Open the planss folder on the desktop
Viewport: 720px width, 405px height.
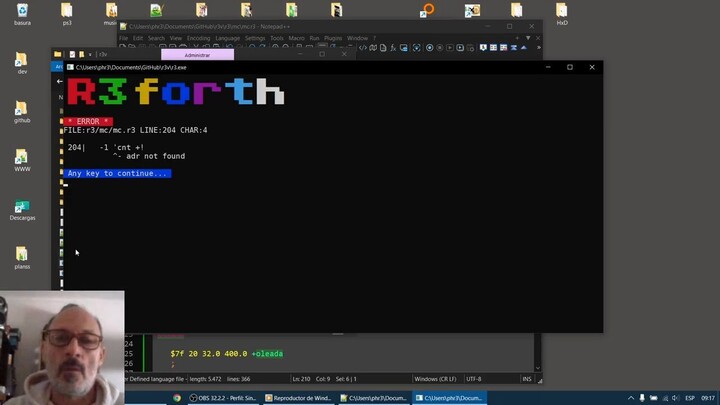(22, 258)
